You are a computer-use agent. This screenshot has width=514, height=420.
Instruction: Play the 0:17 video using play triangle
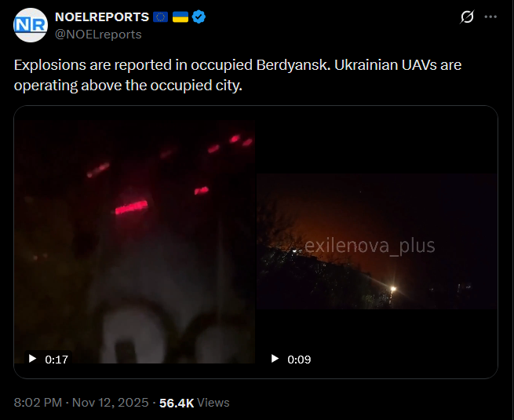click(32, 359)
